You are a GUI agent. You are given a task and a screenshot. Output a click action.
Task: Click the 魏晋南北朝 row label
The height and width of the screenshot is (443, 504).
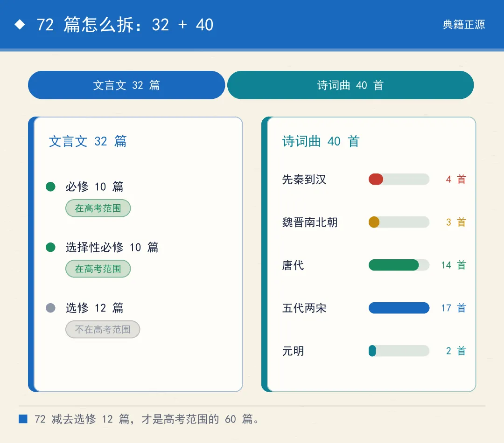pyautogui.click(x=310, y=222)
